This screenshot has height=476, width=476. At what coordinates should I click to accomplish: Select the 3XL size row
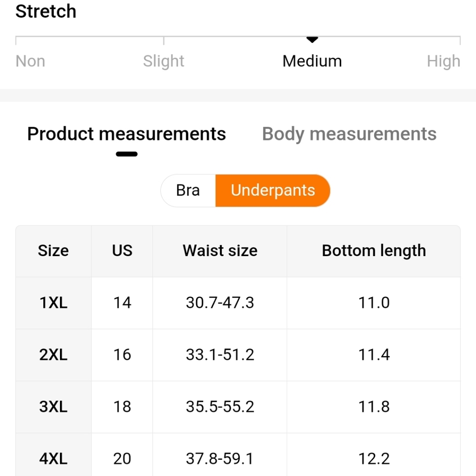(238, 407)
